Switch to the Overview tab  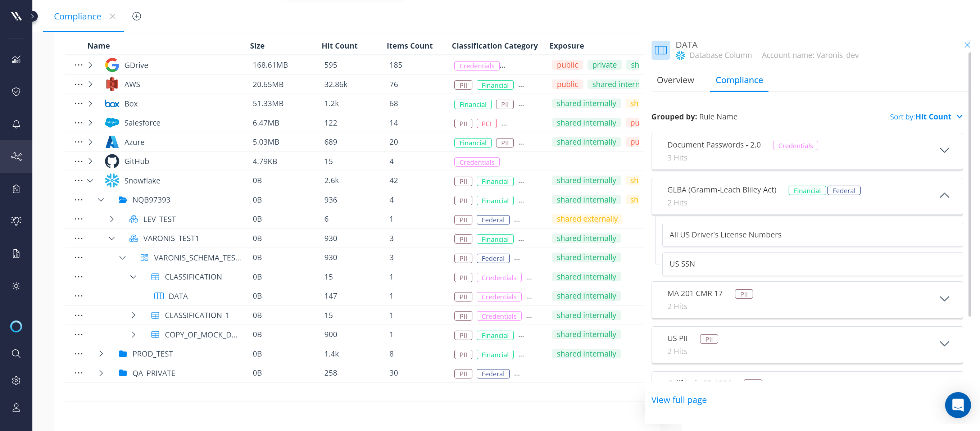pos(675,80)
